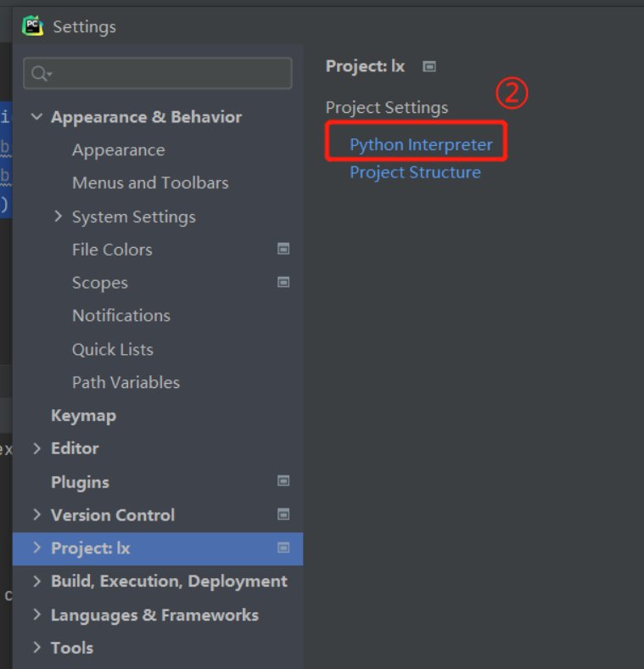Expand the Editor section

coord(36,448)
